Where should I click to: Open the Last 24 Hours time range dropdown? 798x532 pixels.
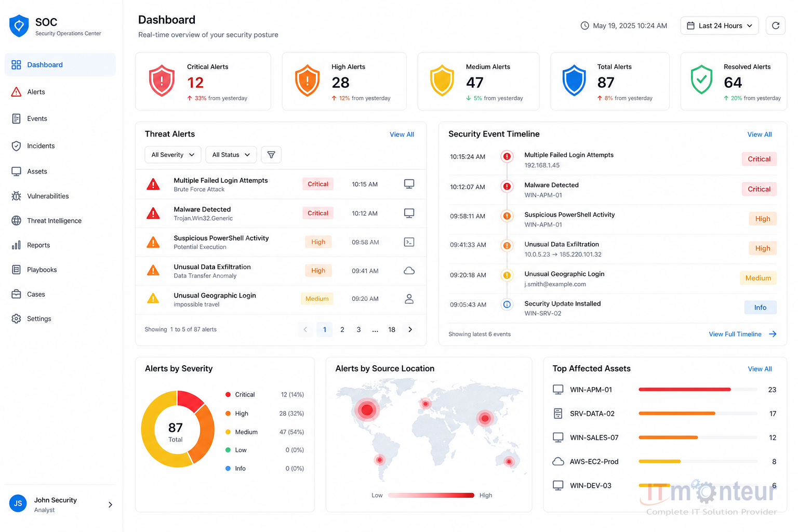tap(720, 25)
